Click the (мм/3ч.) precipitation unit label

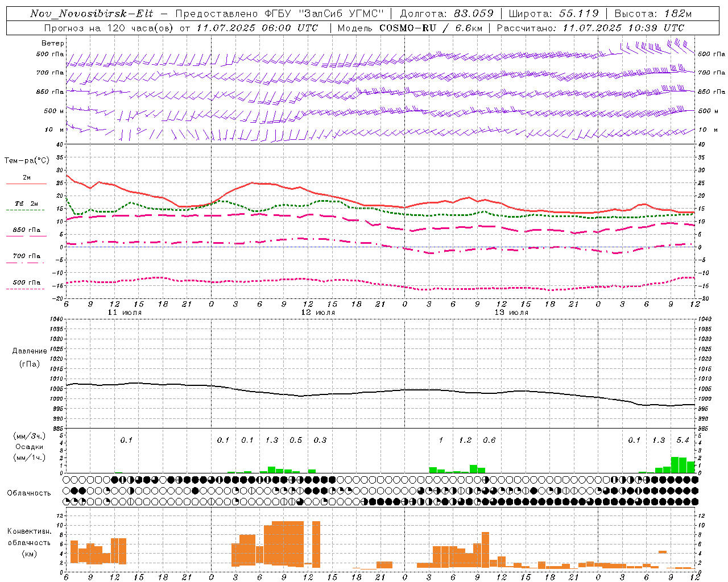point(30,436)
